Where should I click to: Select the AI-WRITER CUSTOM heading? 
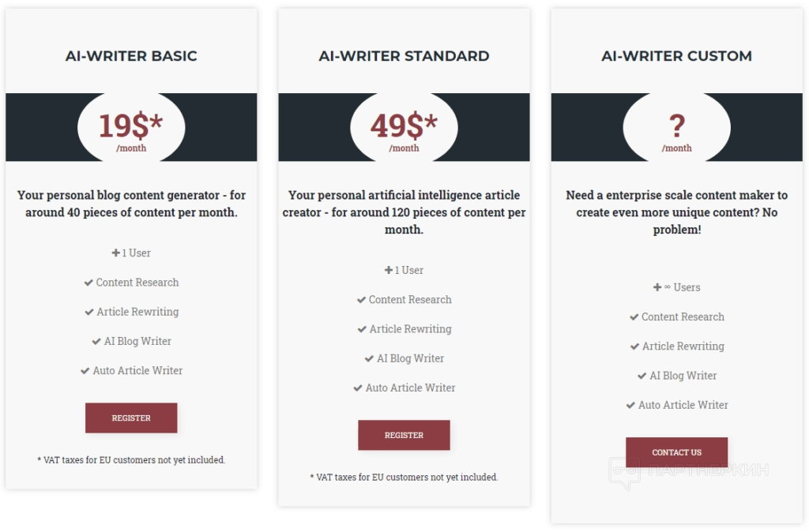pyautogui.click(x=676, y=56)
